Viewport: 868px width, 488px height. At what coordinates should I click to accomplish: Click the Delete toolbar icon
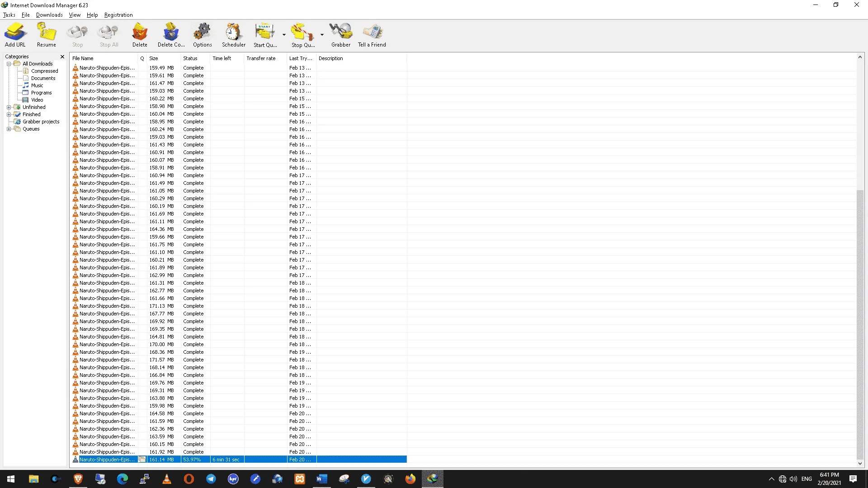tap(140, 35)
